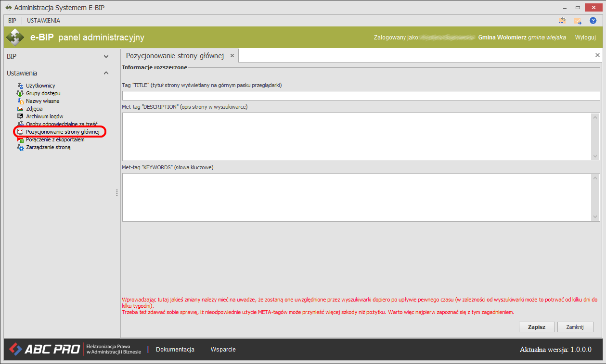This screenshot has height=364, width=606.
Task: Click the Wyloguj logout link
Action: coord(585,38)
